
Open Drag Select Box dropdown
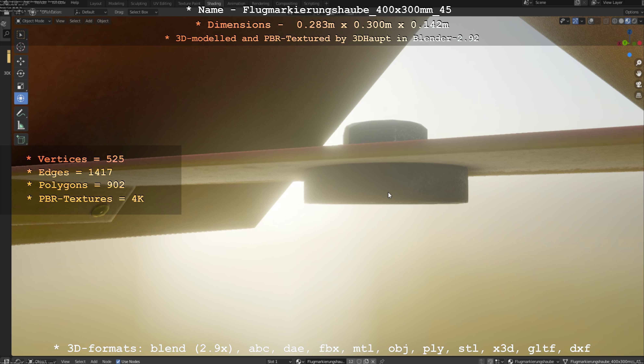tap(143, 12)
